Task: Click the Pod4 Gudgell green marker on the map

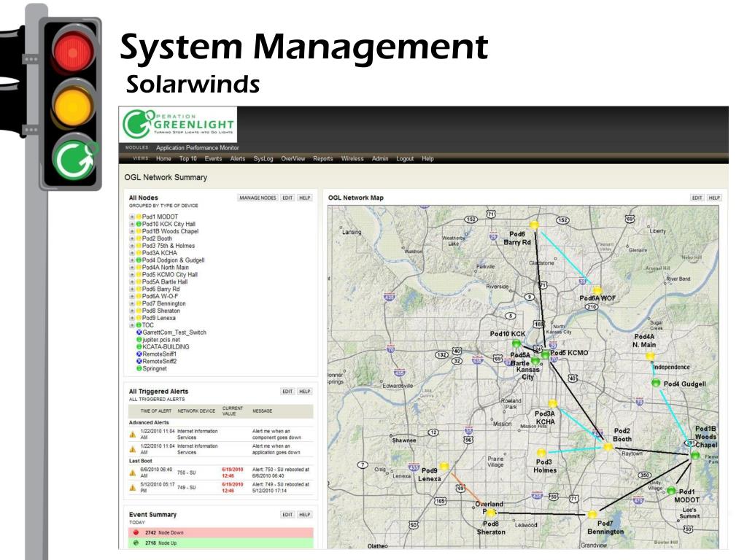Action: (x=656, y=383)
